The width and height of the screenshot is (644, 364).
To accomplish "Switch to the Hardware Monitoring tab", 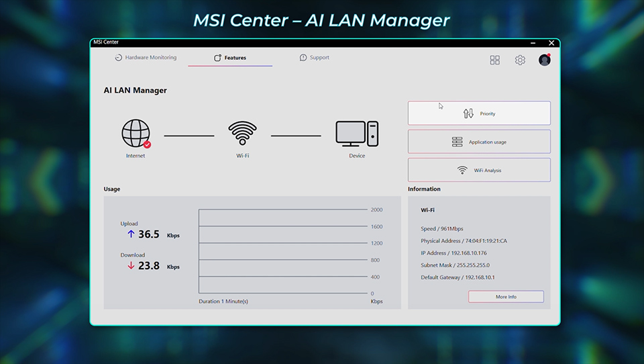I will [146, 58].
